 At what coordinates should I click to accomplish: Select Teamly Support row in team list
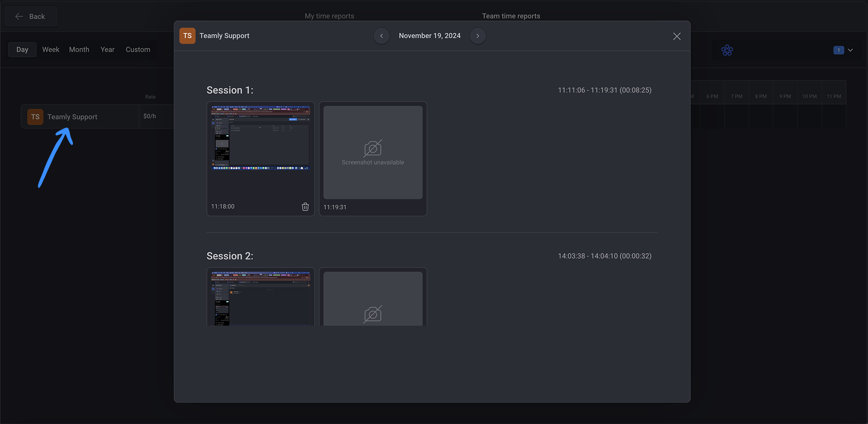click(x=97, y=117)
